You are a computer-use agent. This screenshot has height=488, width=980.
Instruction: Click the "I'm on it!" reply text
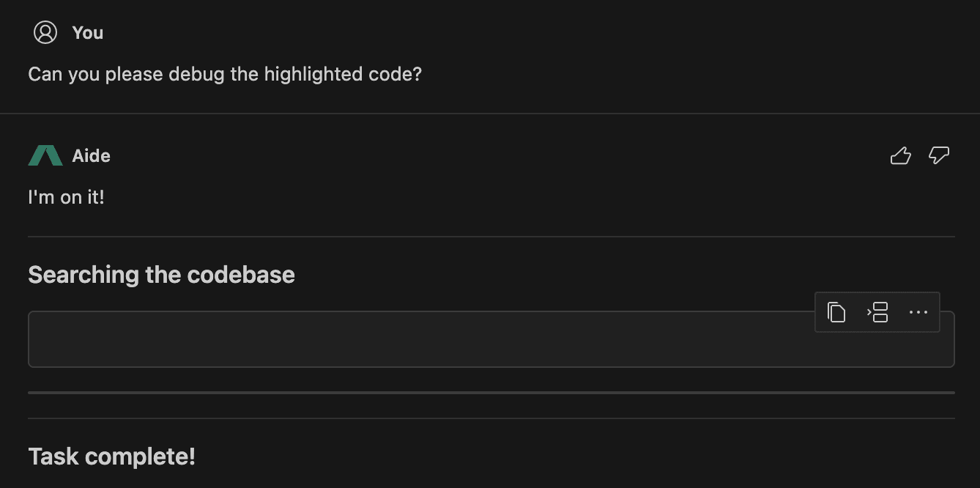click(66, 197)
